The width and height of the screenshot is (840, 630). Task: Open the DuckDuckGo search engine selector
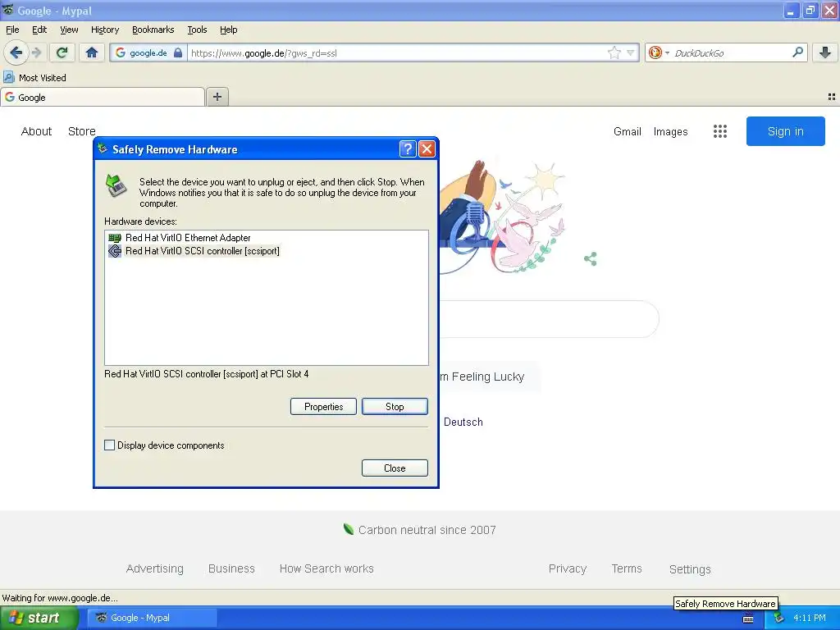[659, 52]
